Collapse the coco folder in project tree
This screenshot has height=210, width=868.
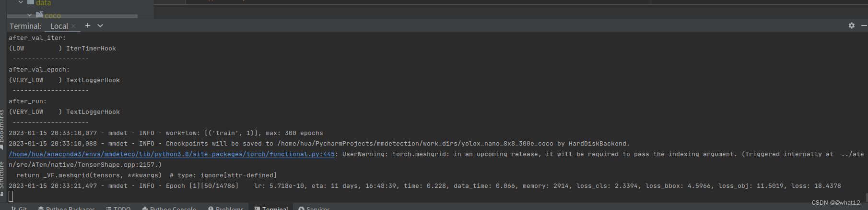click(29, 15)
